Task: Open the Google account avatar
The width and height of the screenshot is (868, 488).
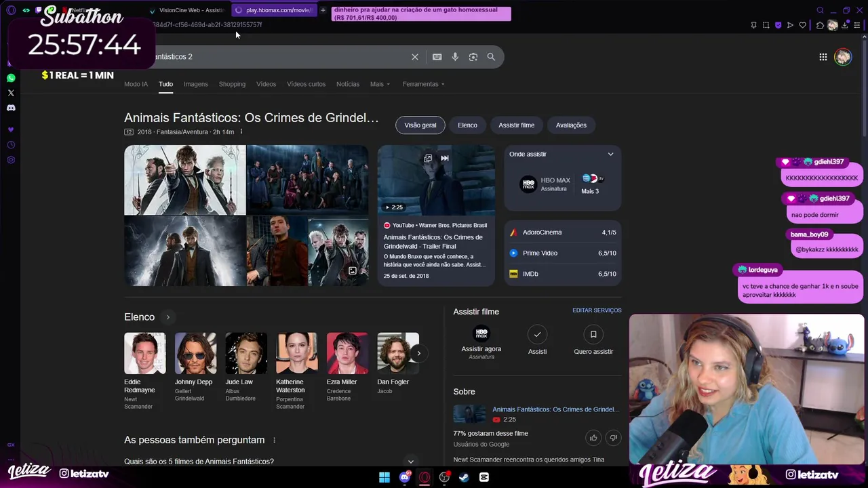Action: 843,57
